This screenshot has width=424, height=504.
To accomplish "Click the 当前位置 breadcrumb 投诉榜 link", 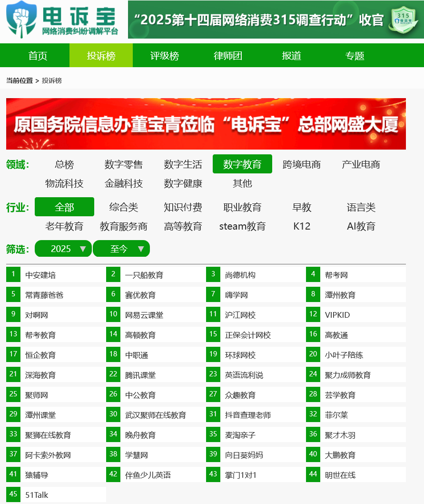I will pos(52,81).
